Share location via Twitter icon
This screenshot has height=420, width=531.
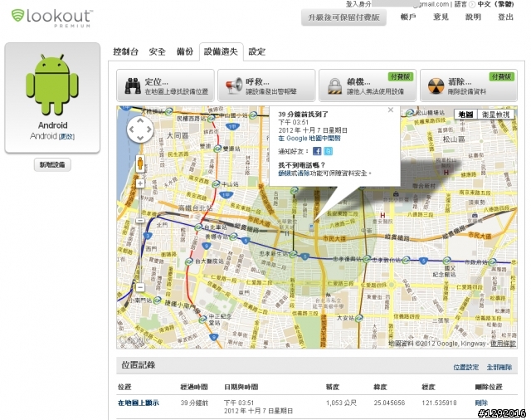click(x=329, y=151)
